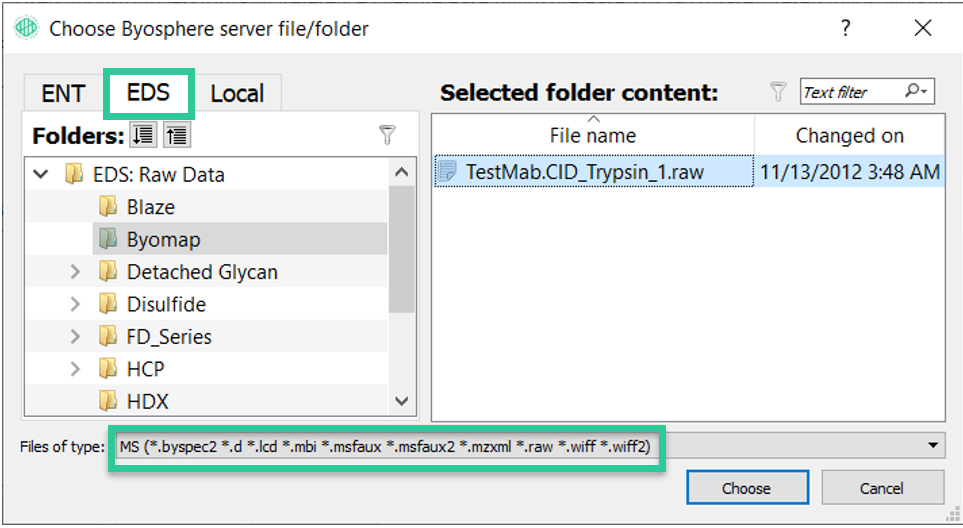
Task: Click the magnifier icon in Text filter box
Action: coord(916,91)
